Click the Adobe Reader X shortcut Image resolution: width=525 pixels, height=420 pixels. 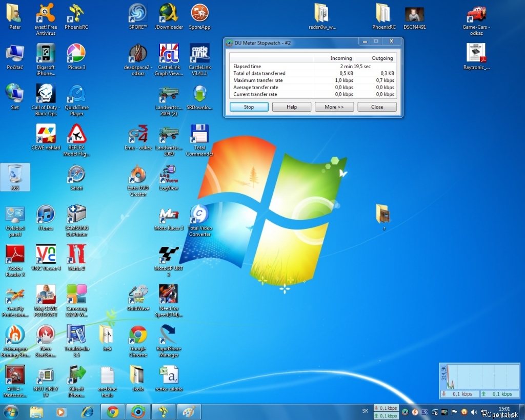point(15,255)
